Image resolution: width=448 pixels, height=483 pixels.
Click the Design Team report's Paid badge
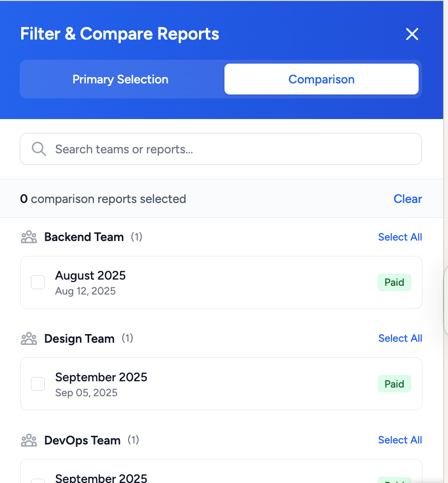pyautogui.click(x=394, y=384)
